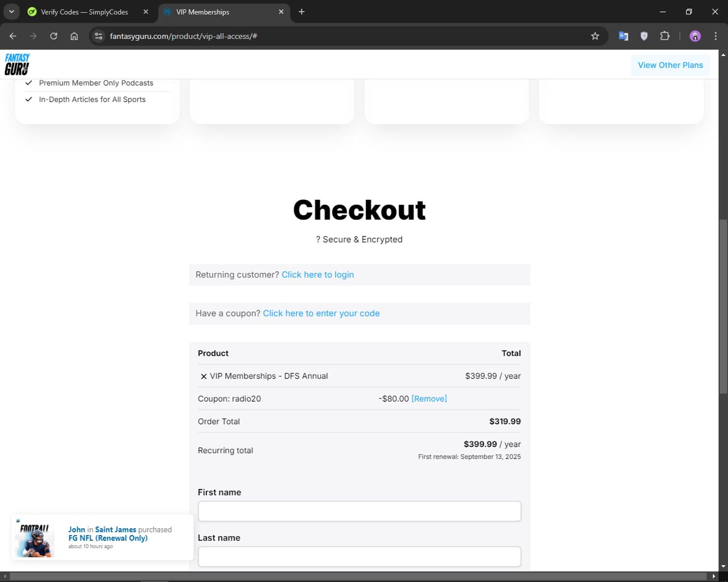The width and height of the screenshot is (728, 582).
Task: Click the horizontal scrollbar right arrow
Action: 714,576
